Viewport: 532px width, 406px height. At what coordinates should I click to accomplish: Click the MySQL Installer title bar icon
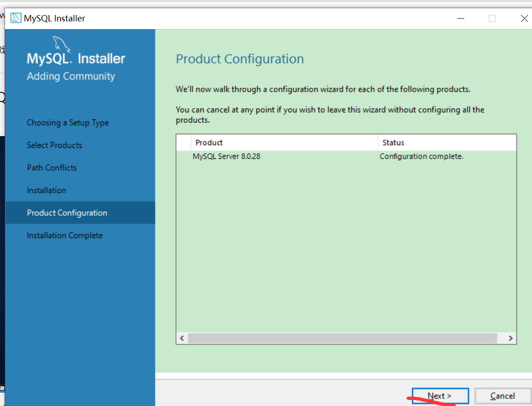(15, 18)
